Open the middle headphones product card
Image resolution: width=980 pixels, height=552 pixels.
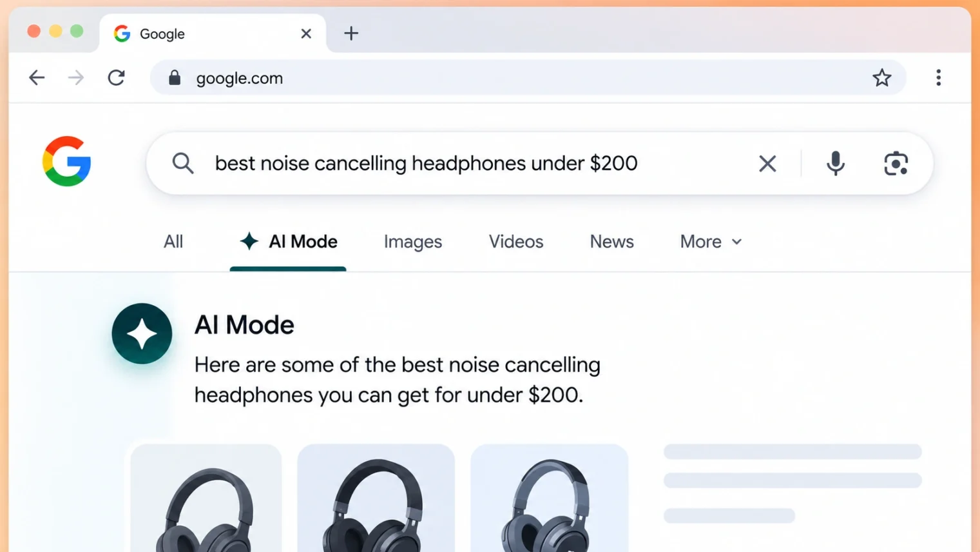[376, 498]
